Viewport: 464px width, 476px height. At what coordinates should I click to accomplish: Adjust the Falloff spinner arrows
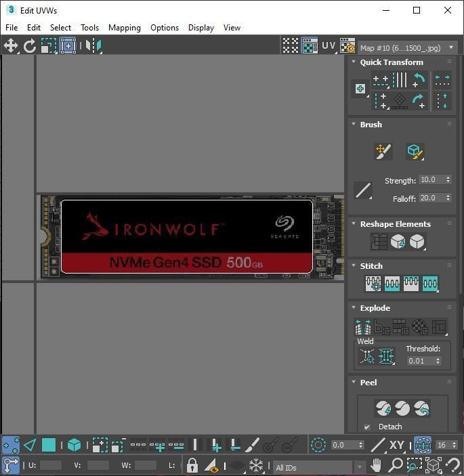448,198
